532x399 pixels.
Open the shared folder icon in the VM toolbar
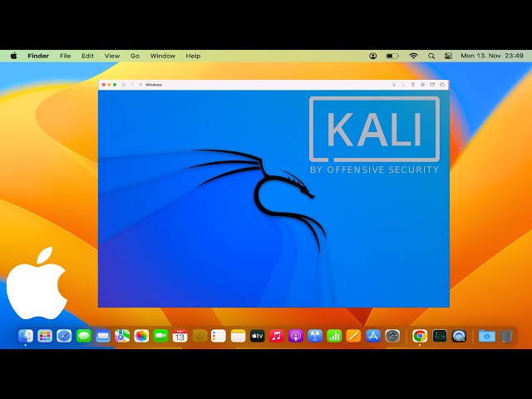(432, 85)
